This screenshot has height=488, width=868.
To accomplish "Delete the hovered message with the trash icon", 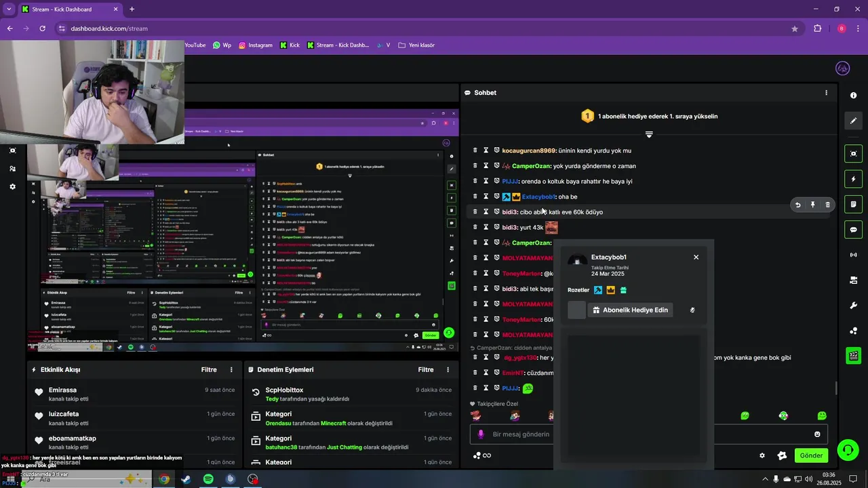I will coord(827,205).
